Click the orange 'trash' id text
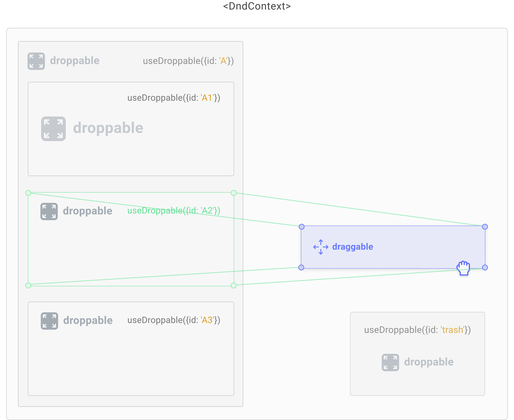Screen dimensions: 514x420 coord(454,330)
